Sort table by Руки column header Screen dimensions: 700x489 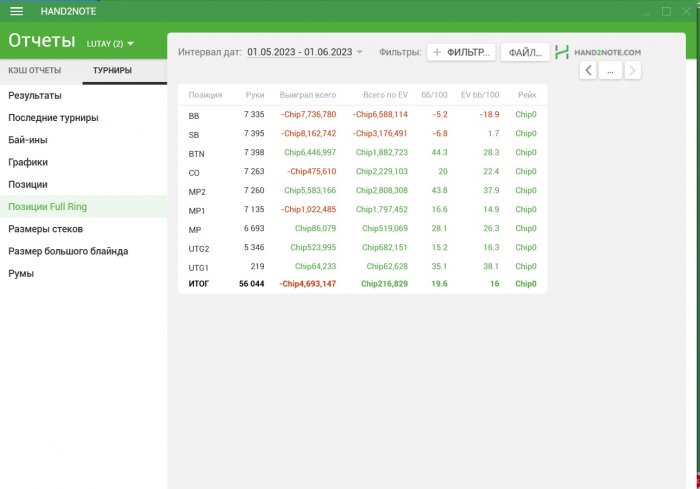(x=255, y=95)
